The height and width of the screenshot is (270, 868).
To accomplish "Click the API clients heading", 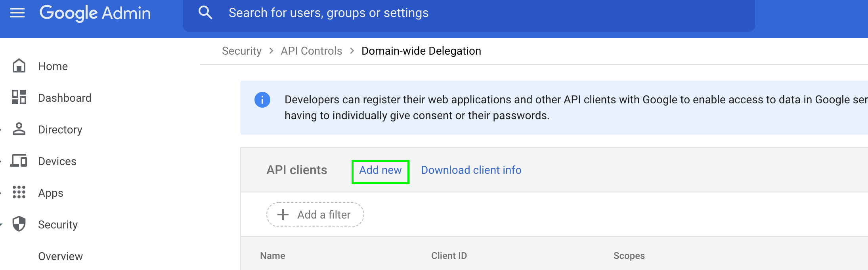I will pos(297,170).
